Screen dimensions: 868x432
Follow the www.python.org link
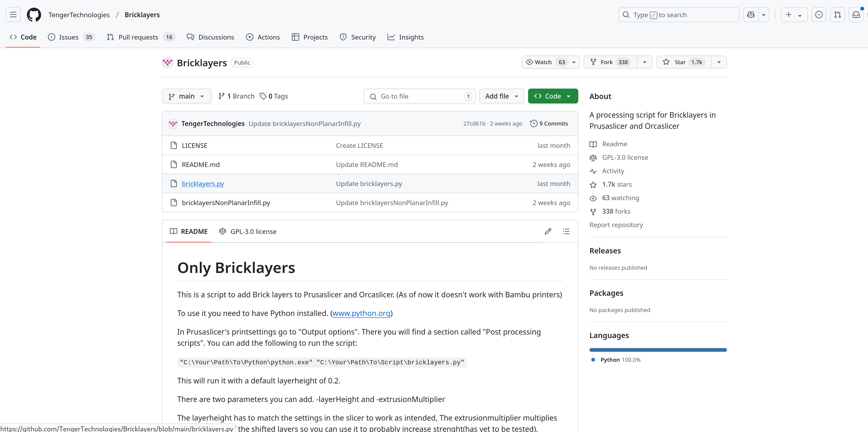pos(361,313)
